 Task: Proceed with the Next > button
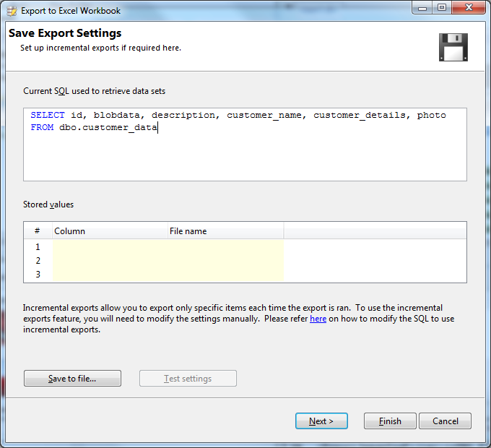click(x=321, y=421)
